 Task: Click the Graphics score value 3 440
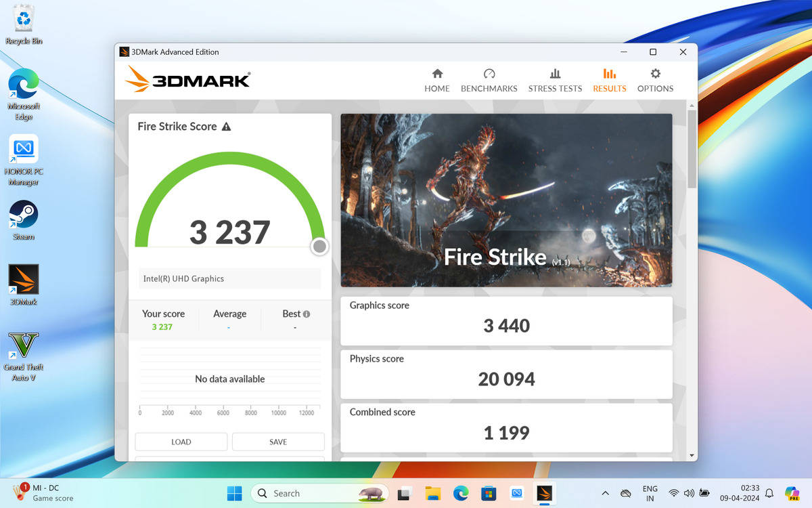pyautogui.click(x=507, y=326)
